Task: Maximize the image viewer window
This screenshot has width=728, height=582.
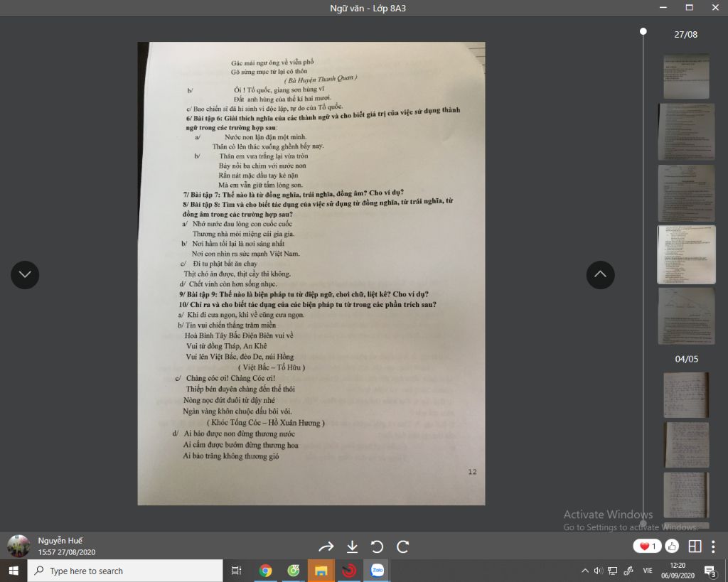Action: (x=690, y=7)
